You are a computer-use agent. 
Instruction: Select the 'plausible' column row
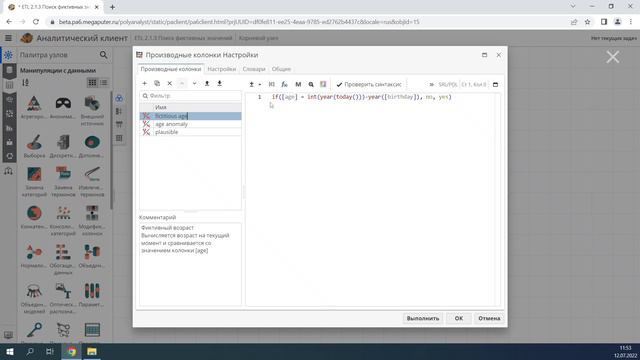[x=191, y=132]
